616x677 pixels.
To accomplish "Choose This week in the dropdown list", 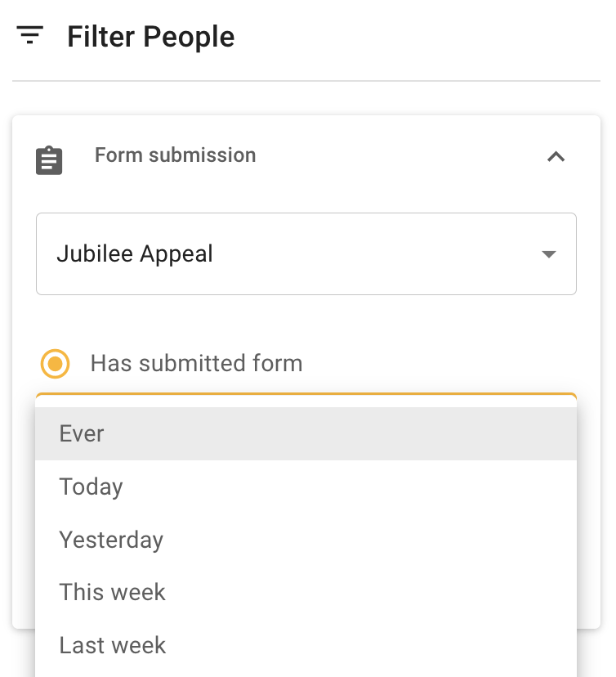I will [112, 592].
